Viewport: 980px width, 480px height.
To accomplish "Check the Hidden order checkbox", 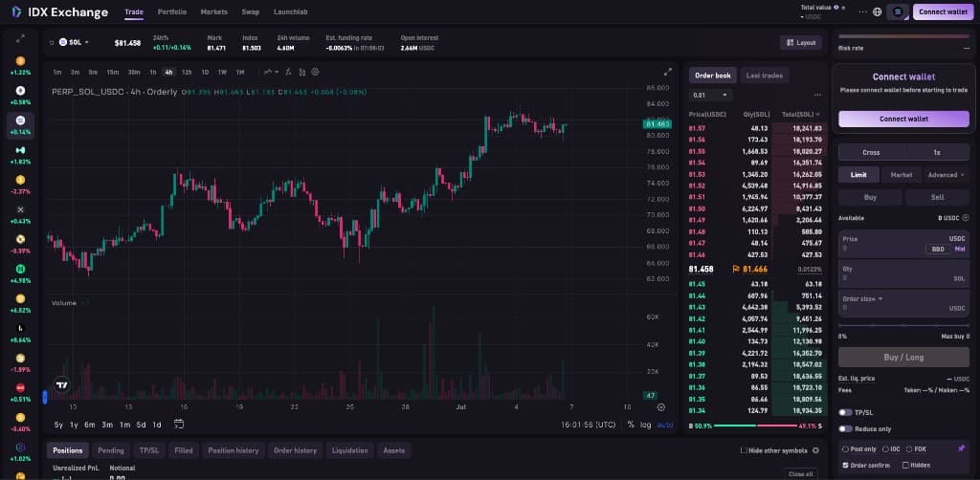I will pos(905,465).
